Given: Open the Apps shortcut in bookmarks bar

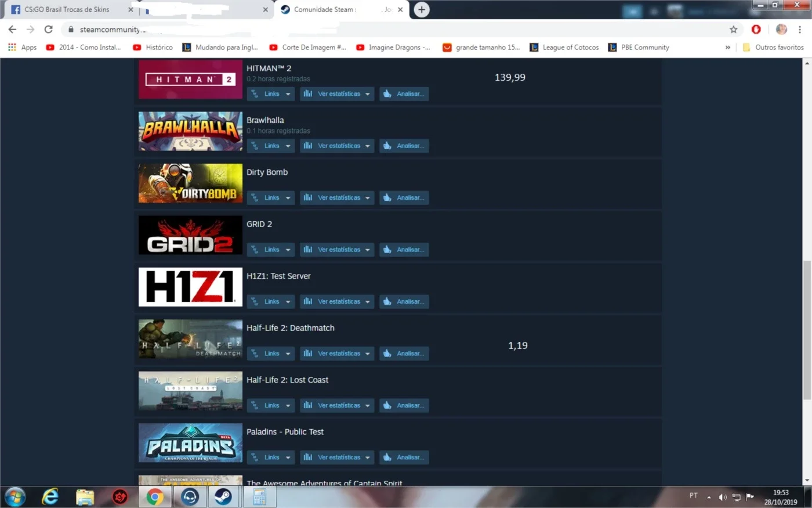Looking at the screenshot, I should 22,48.
